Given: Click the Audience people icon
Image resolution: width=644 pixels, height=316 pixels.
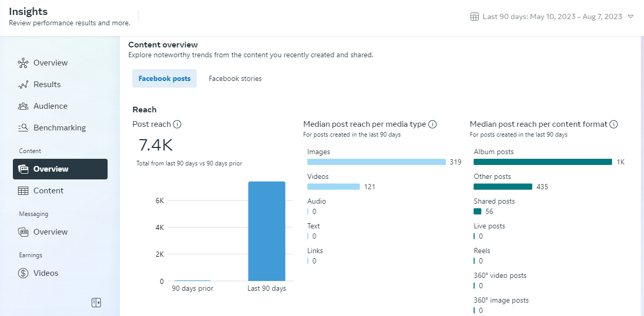Looking at the screenshot, I should [x=23, y=106].
